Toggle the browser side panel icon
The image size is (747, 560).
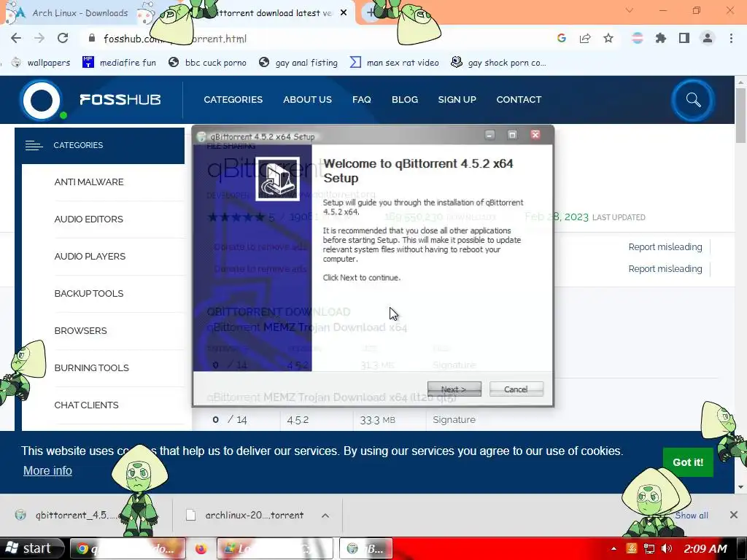point(684,39)
